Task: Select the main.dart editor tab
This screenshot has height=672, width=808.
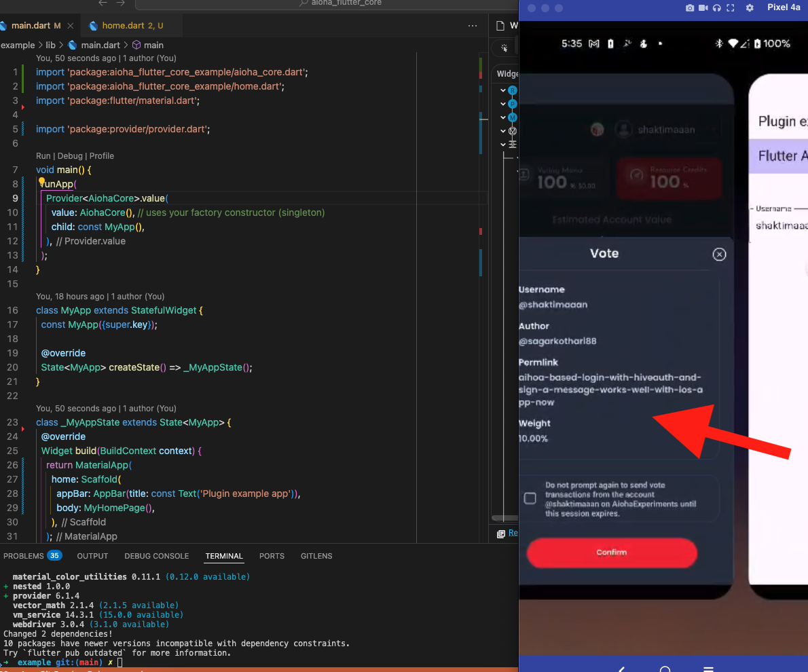Action: tap(36, 25)
